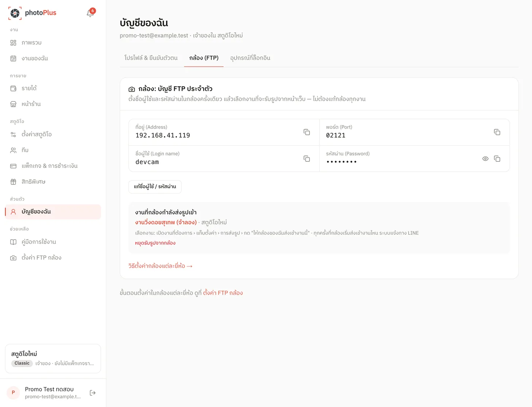Click the login name devcam
This screenshot has width=532, height=407.
pyautogui.click(x=147, y=162)
